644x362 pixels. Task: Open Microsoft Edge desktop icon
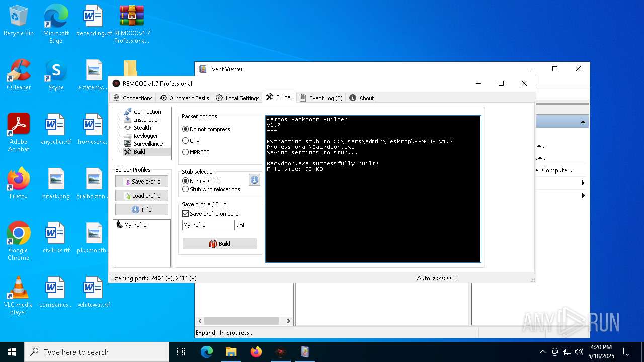(x=56, y=24)
